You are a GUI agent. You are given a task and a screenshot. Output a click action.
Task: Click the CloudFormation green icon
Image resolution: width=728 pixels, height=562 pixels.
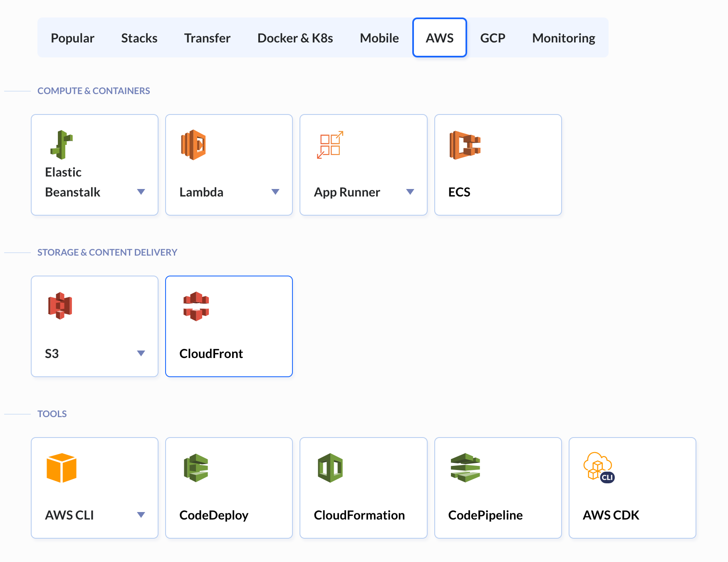[x=330, y=468]
